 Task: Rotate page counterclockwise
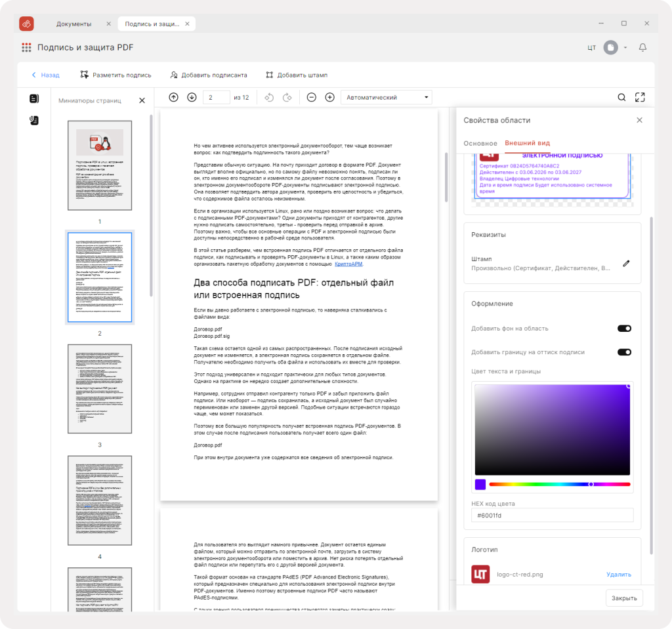click(269, 97)
